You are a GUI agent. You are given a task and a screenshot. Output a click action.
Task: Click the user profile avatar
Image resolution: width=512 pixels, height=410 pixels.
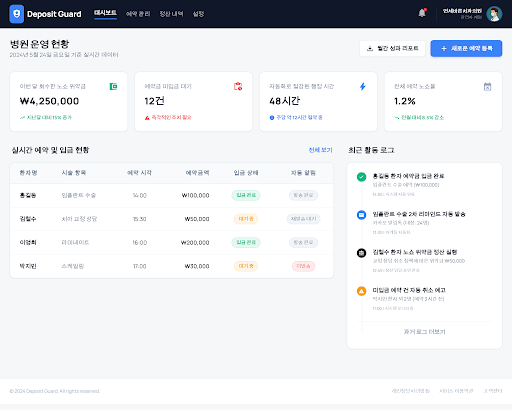tap(494, 14)
